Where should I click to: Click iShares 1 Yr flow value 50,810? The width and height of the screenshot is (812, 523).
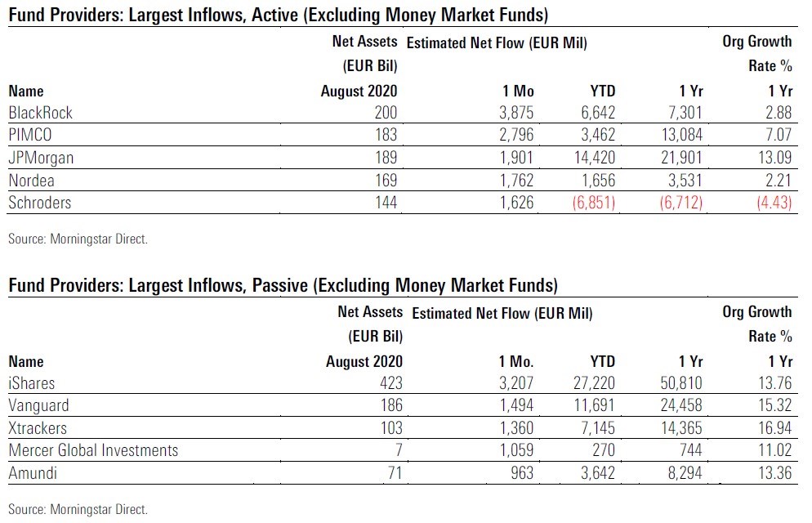coord(681,383)
